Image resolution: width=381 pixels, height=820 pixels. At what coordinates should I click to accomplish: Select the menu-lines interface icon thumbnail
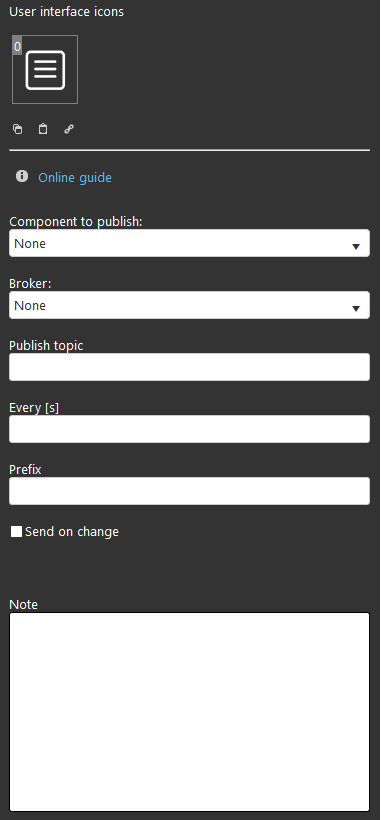(45, 70)
